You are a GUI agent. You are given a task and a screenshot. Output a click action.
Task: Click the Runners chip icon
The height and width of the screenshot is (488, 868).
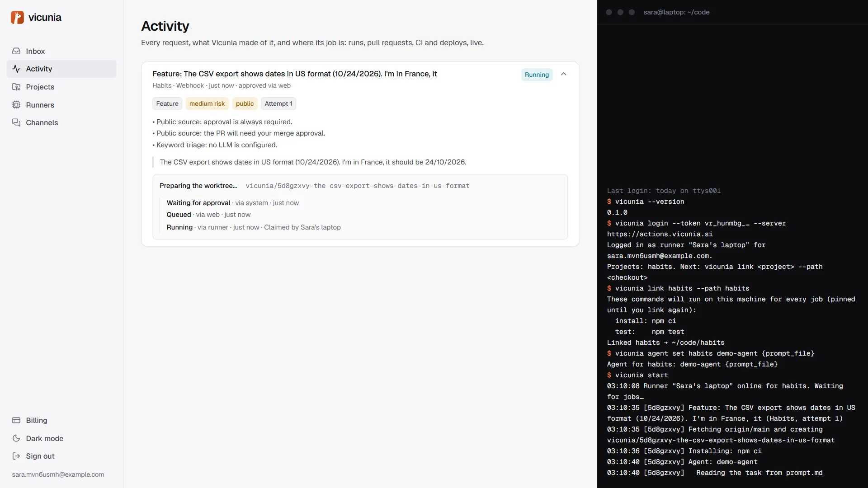(16, 105)
